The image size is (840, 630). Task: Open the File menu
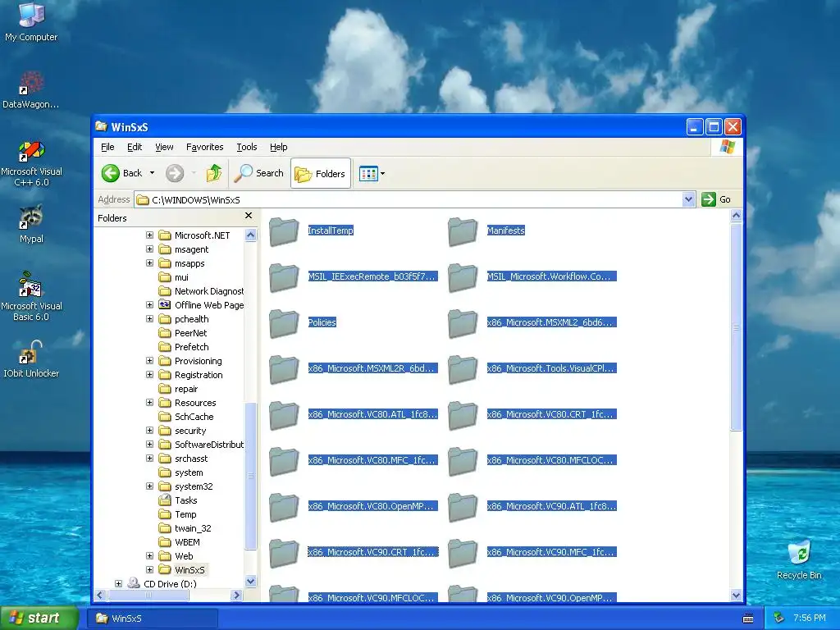(x=107, y=147)
